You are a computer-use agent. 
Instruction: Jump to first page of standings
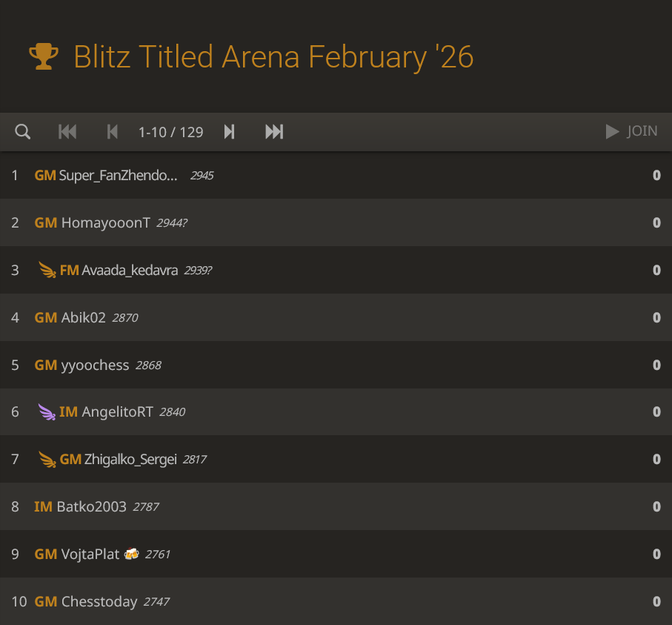tap(67, 132)
